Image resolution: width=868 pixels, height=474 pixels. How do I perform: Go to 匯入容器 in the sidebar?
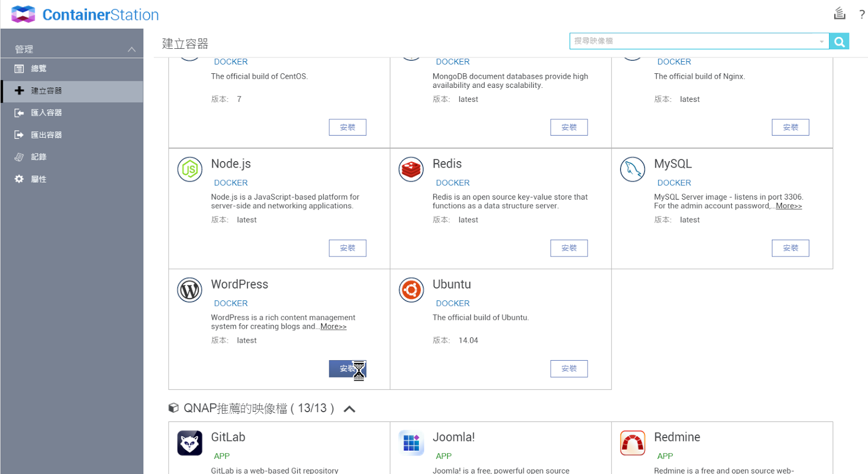pos(72,113)
